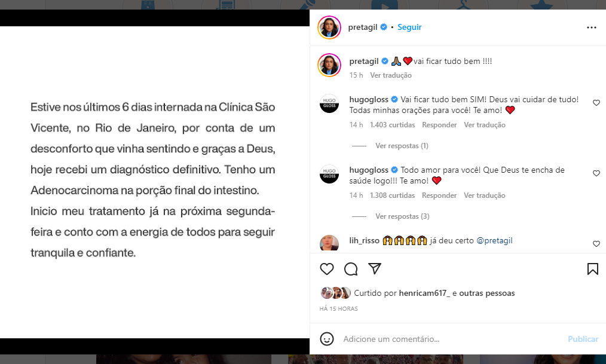Open @pretagil mention link
The height and width of the screenshot is (364, 606).
[x=494, y=240]
